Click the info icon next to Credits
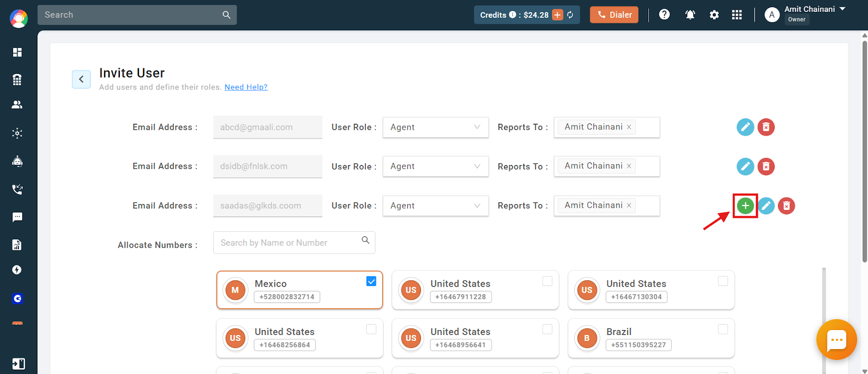This screenshot has width=868, height=374. pos(513,15)
